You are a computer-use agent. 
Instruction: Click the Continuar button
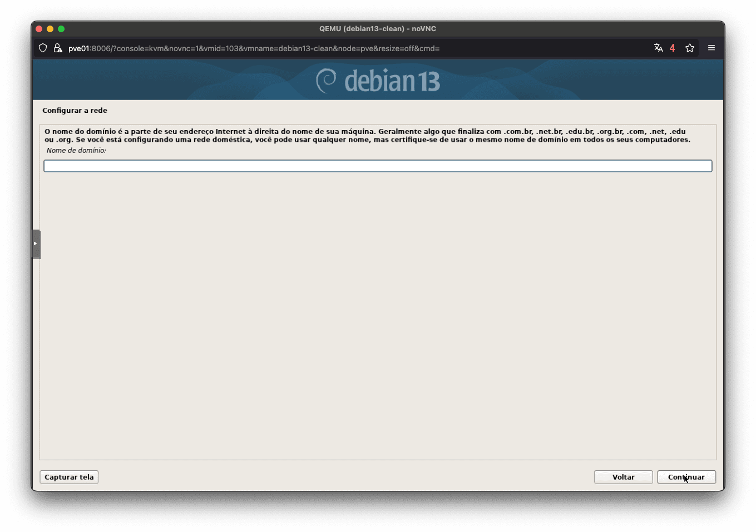(x=686, y=477)
